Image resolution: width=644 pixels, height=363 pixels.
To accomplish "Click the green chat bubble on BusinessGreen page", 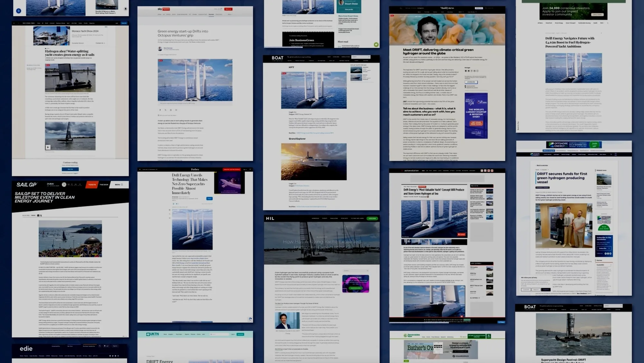I will [x=376, y=44].
